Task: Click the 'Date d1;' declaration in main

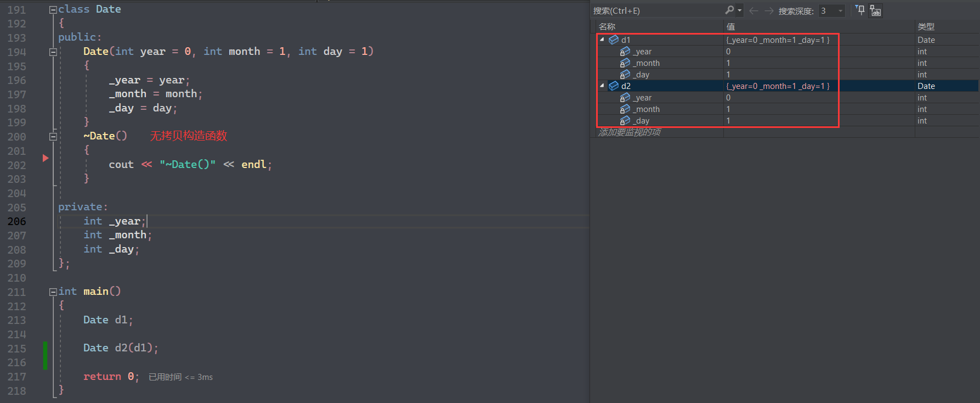Action: [108, 320]
